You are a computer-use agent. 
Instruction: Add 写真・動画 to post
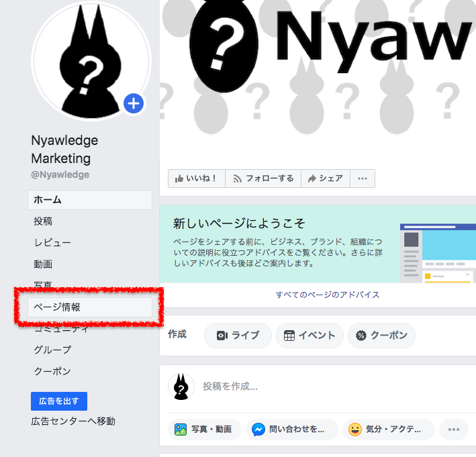click(x=205, y=429)
